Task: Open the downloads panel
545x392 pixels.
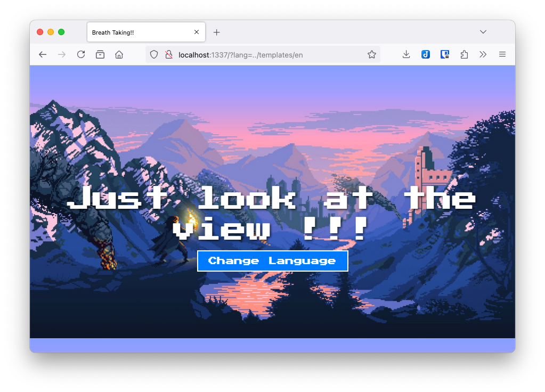Action: coord(406,54)
